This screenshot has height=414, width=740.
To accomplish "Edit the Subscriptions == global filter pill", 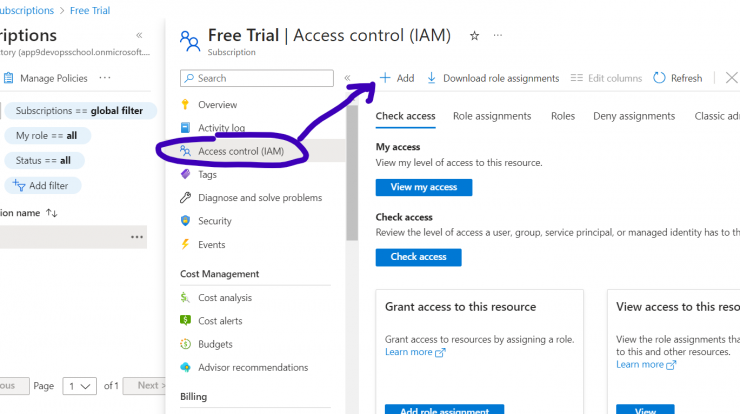I will click(80, 111).
